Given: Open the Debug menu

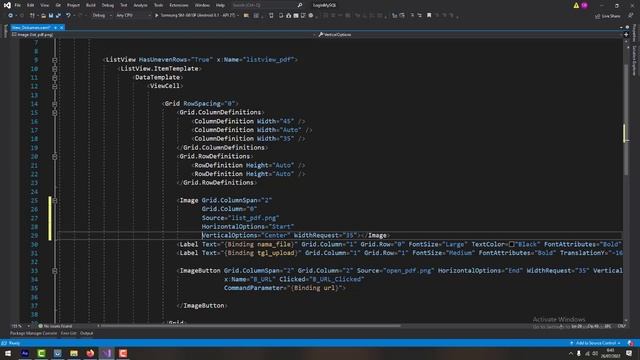Looking at the screenshot, I should click(108, 5).
